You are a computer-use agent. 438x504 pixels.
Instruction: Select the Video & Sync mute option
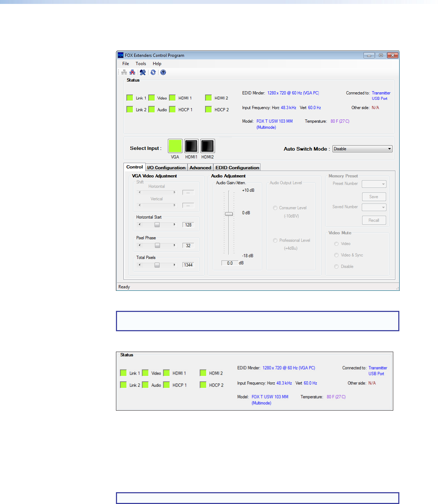coord(336,255)
